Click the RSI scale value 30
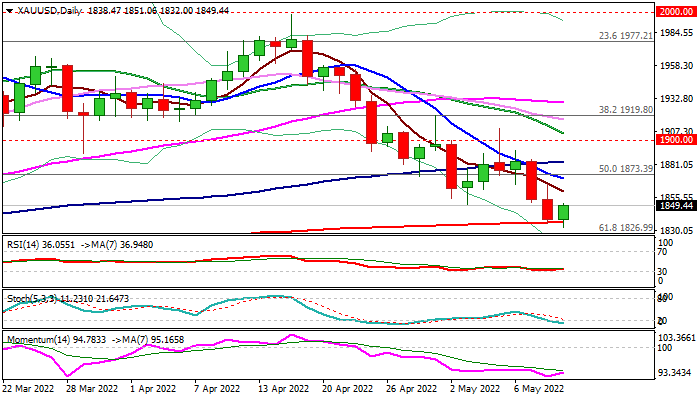 663,271
